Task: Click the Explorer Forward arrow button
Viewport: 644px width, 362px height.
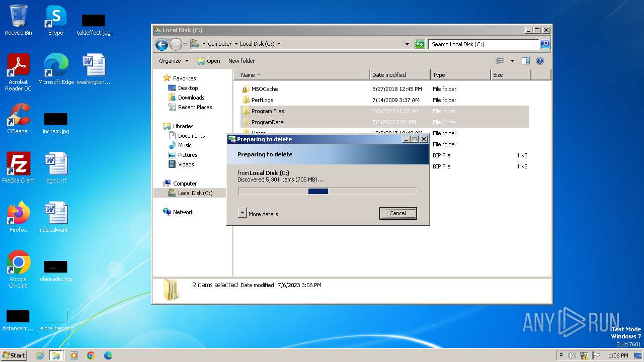Action: (x=175, y=44)
